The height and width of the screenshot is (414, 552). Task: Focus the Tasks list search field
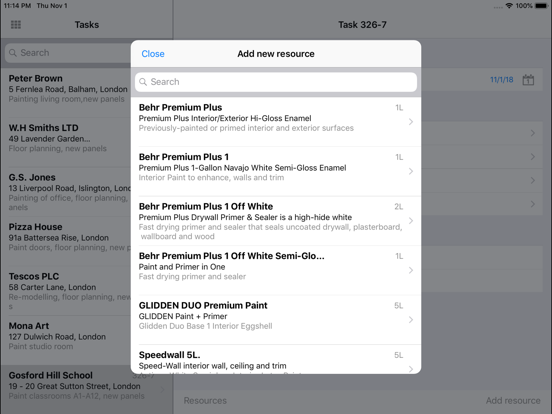pyautogui.click(x=69, y=53)
